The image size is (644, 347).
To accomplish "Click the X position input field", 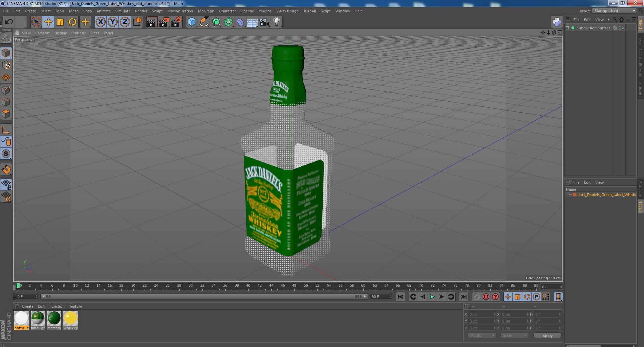I will (x=482, y=314).
